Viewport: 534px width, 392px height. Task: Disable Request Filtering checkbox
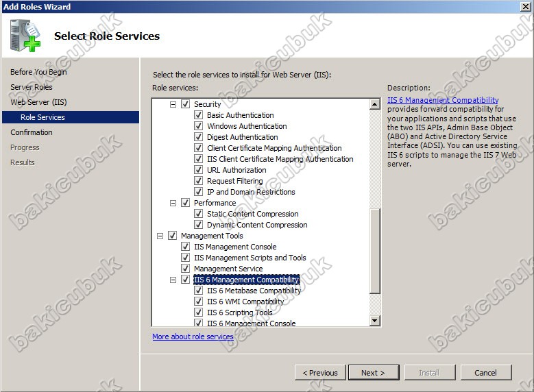click(198, 181)
